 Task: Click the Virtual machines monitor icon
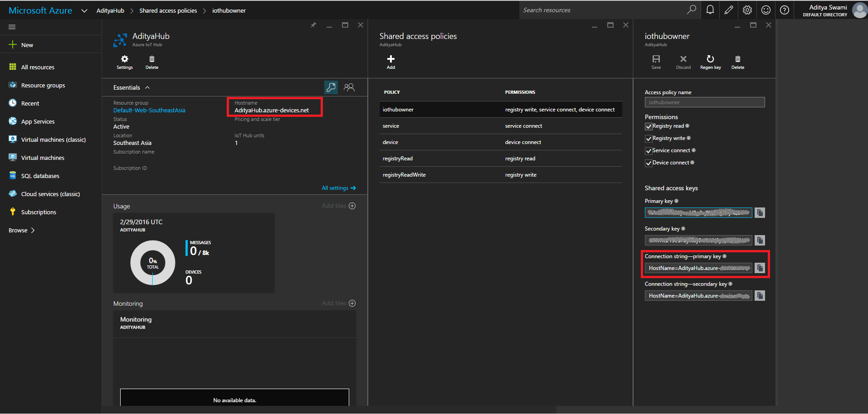(13, 157)
